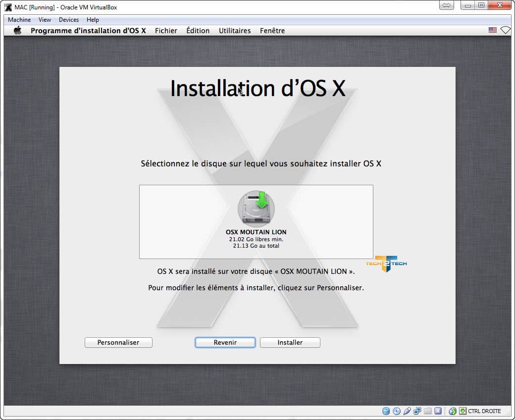Open the VirtualBox Help menu
515x420 pixels.
(x=93, y=20)
